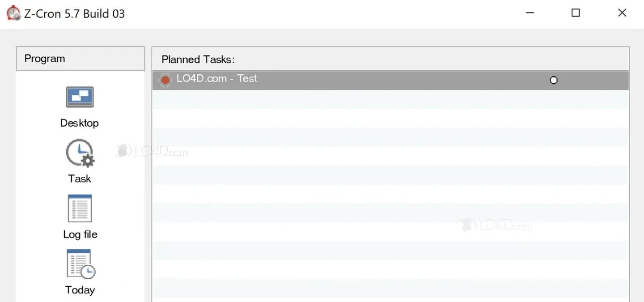Image resolution: width=644 pixels, height=302 pixels.
Task: Click the small circle marker in selected task row
Action: pyautogui.click(x=554, y=81)
